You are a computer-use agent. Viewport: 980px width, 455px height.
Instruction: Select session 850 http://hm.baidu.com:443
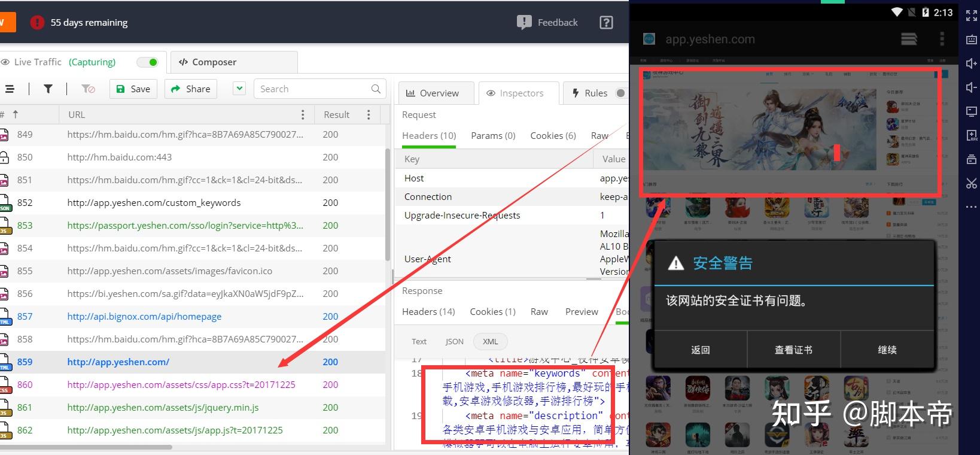tap(193, 157)
